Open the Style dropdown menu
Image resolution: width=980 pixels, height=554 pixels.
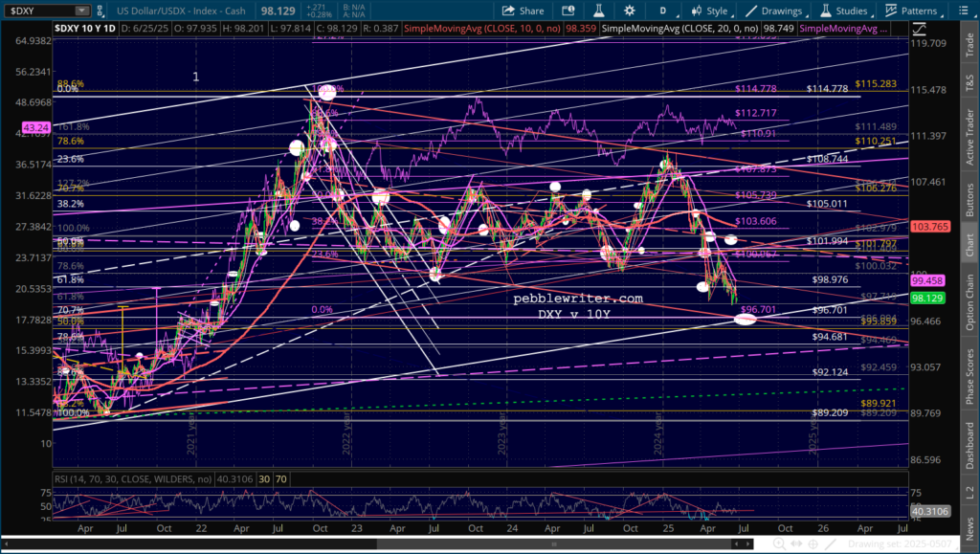[x=709, y=11]
